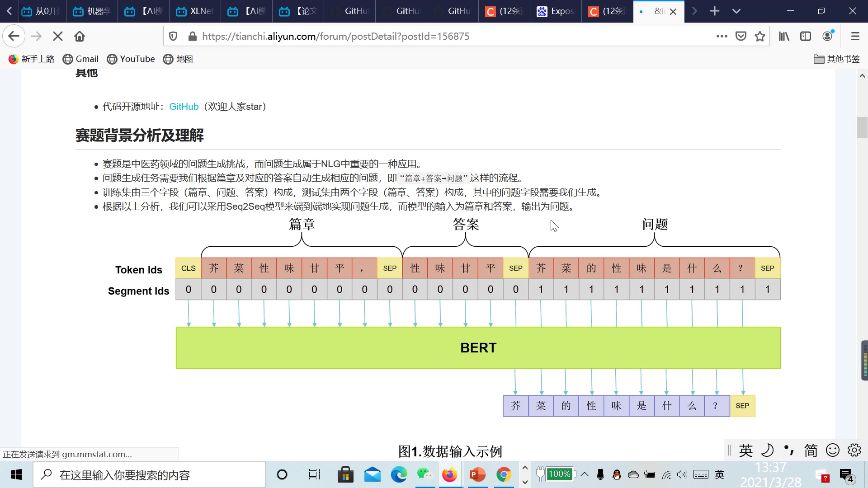List all tabs dropdown
Viewport: 868px width, 488px height.
pos(736,11)
